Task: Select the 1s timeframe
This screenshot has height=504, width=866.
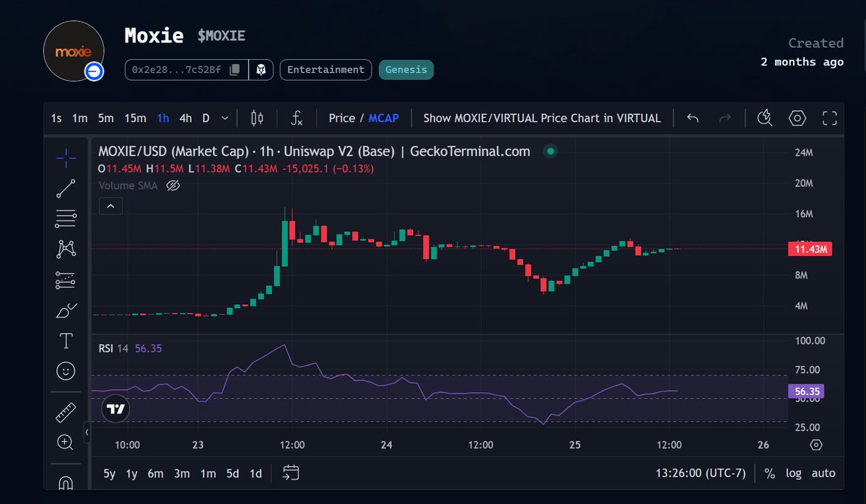Action: pos(56,118)
